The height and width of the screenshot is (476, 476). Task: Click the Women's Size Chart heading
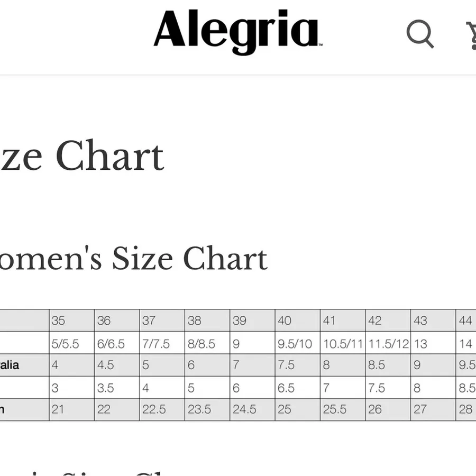click(134, 258)
